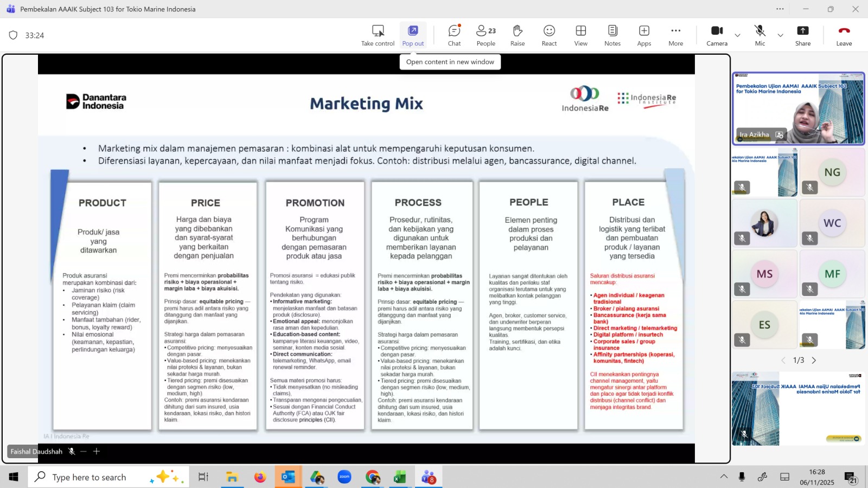Raise your hand in the meeting
This screenshot has height=488, width=868.
tap(518, 35)
